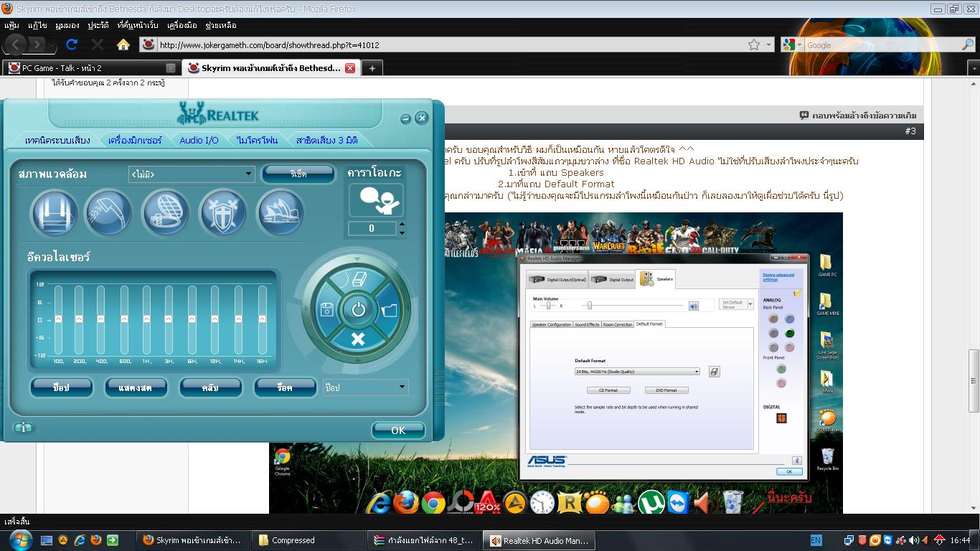The image size is (980, 551).
Task: Open the Windows Start menu orb
Action: pos(19,540)
